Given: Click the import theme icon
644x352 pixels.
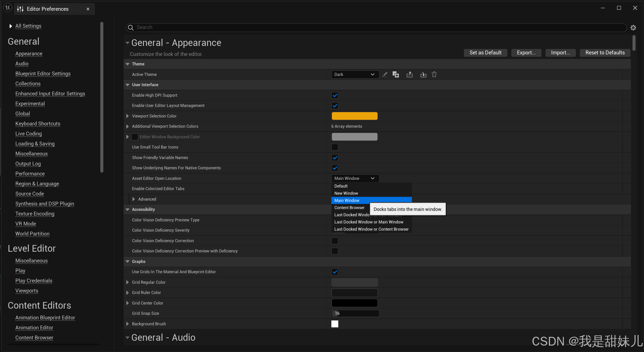Looking at the screenshot, I should (423, 75).
